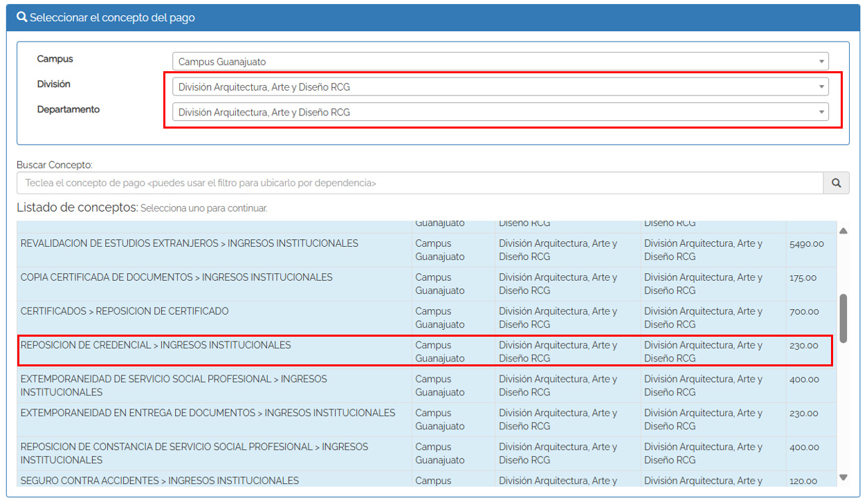Click the concept list scrollbar thumb
The height and width of the screenshot is (504, 867).
click(x=843, y=318)
